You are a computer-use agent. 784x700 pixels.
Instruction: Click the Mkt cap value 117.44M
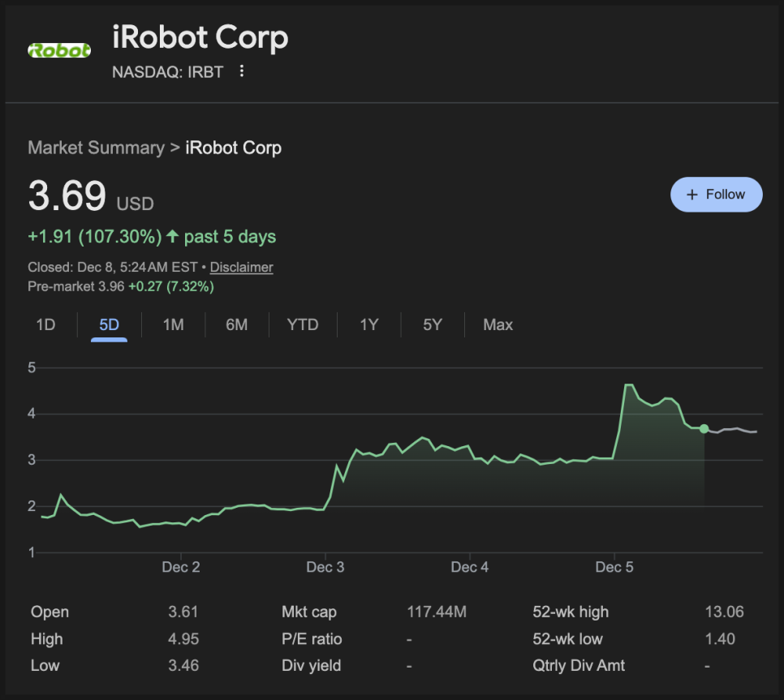pyautogui.click(x=437, y=612)
